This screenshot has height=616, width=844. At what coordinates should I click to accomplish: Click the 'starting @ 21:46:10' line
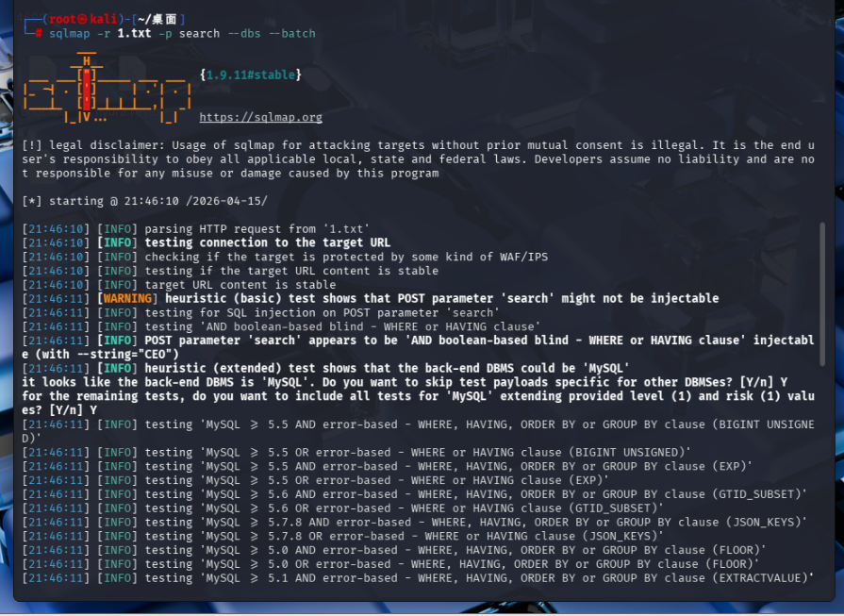[x=145, y=201]
